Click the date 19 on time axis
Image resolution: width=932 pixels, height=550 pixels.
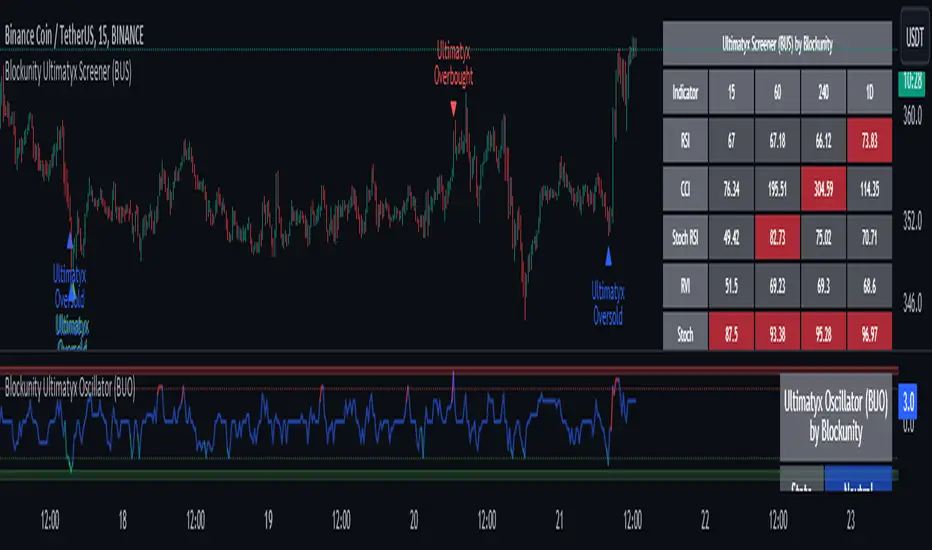(268, 520)
